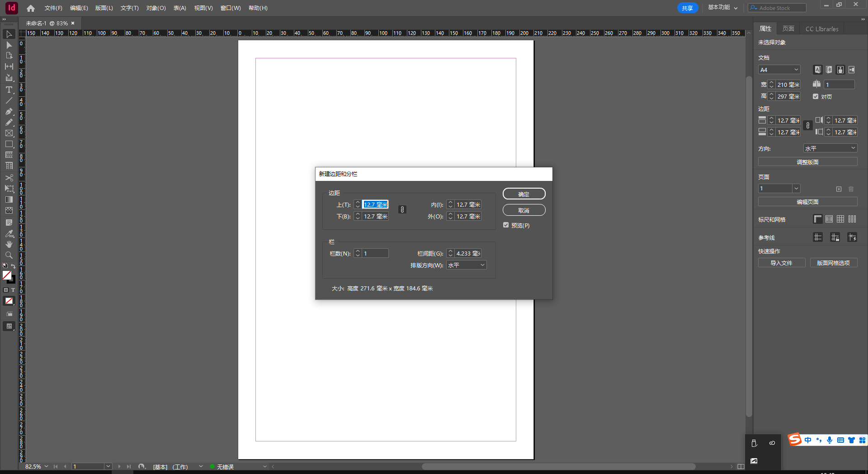Open the A4 page size dropdown
This screenshot has width=868, height=474.
tap(779, 70)
